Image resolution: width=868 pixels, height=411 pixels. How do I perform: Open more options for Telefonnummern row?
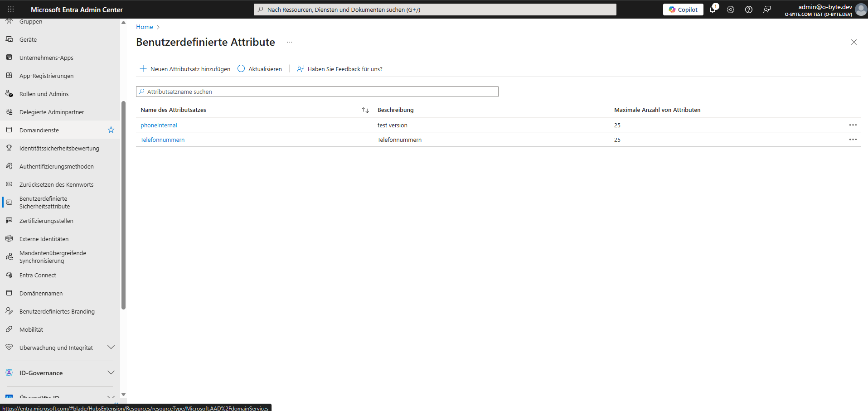[x=853, y=140]
